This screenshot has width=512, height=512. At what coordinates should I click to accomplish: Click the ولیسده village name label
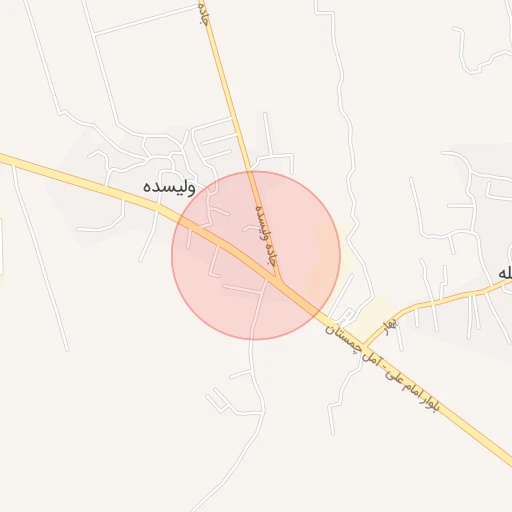tap(169, 187)
